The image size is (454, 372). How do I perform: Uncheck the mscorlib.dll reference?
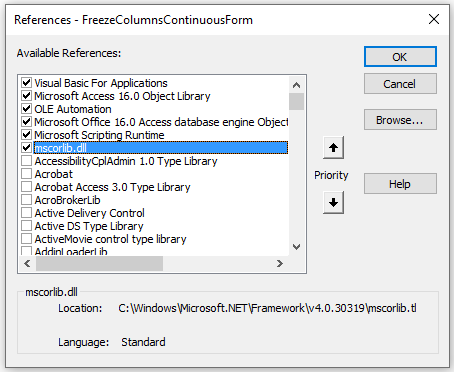point(26,148)
